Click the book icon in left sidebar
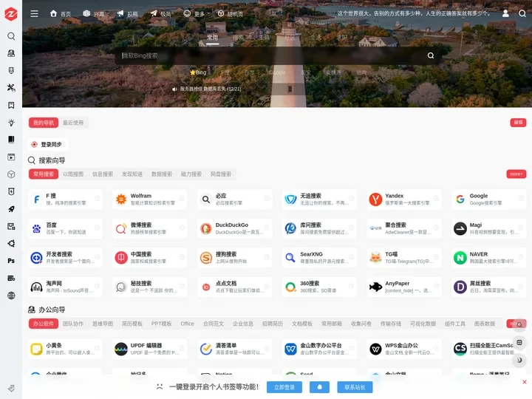This screenshot has width=532, height=399. coord(11,140)
